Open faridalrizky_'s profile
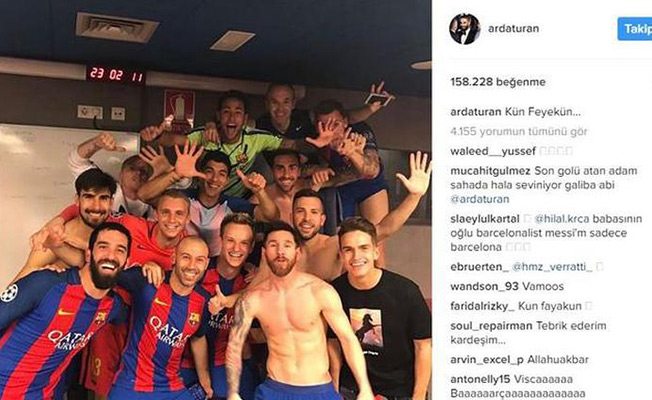Viewport: 652px width, 400px height. pyautogui.click(x=483, y=306)
